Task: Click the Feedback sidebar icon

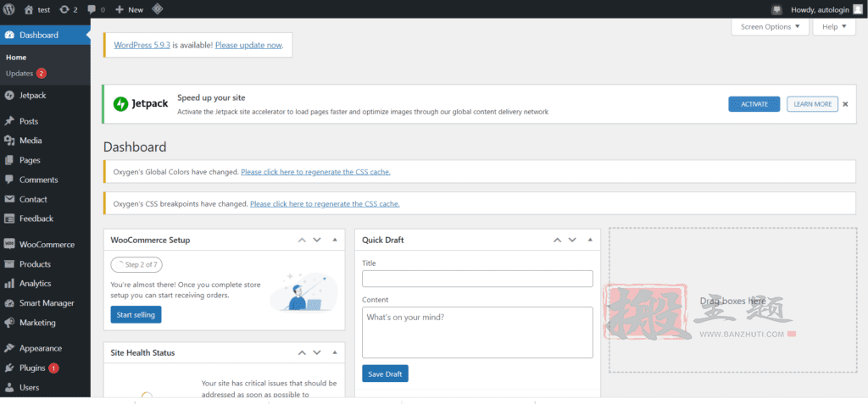Action: click(x=9, y=219)
